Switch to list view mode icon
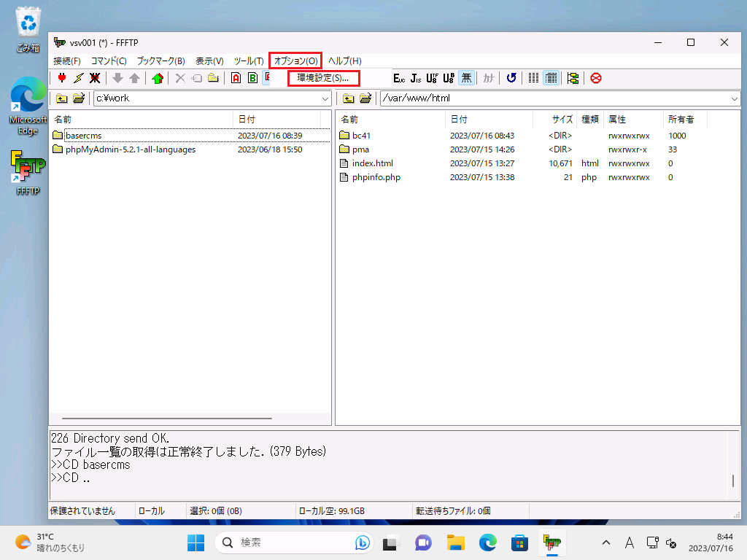This screenshot has width=747, height=560. [x=534, y=78]
